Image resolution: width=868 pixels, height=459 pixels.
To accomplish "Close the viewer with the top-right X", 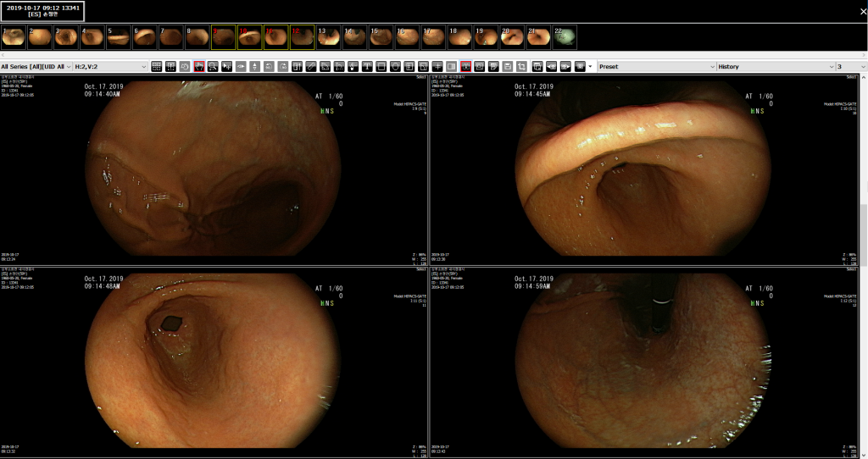I will 862,12.
